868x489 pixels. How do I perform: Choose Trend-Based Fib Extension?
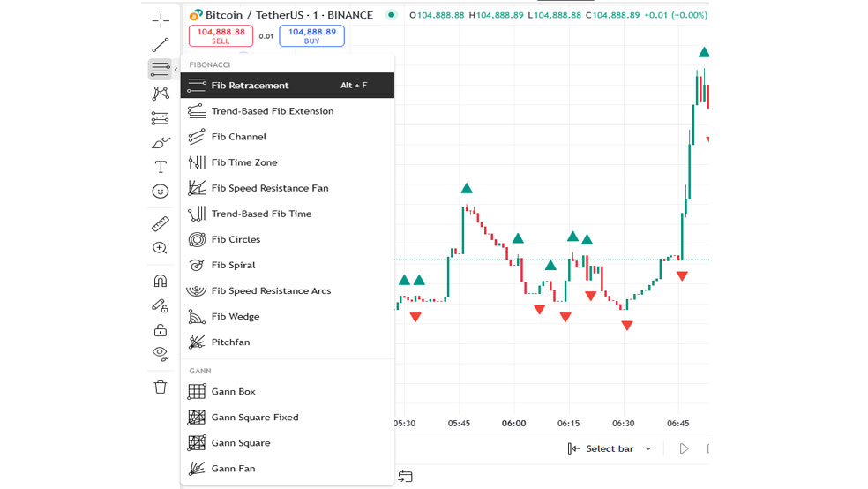point(288,110)
